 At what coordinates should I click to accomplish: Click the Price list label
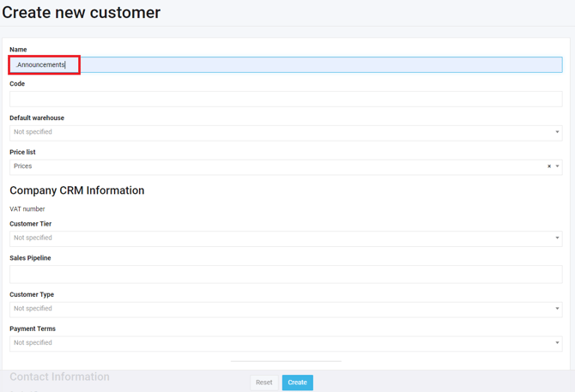(x=22, y=153)
